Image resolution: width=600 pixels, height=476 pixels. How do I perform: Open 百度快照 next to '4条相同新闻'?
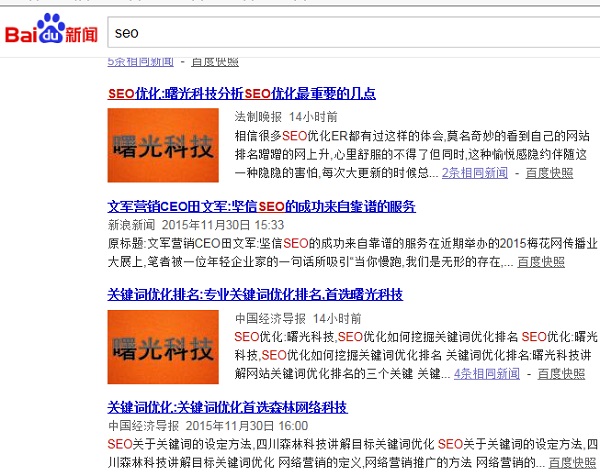561,373
